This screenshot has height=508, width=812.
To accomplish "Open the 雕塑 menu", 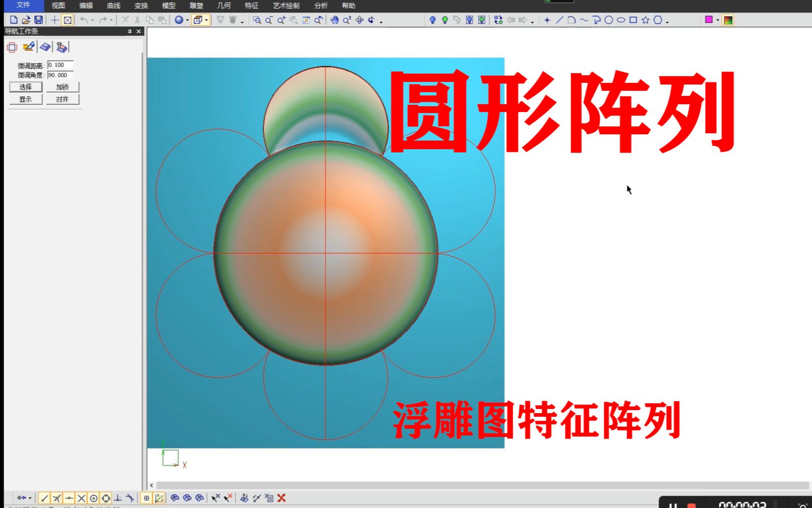I will click(x=196, y=6).
